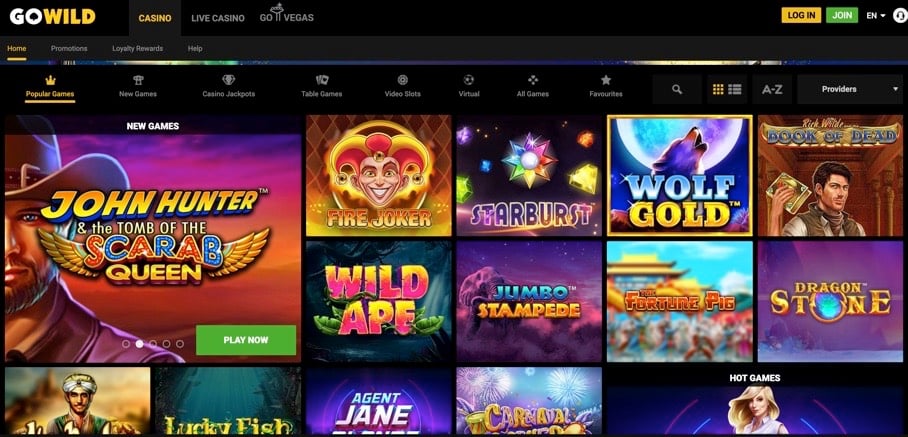Switch to grid view layout
Screen dimensions: 908x437
point(718,89)
